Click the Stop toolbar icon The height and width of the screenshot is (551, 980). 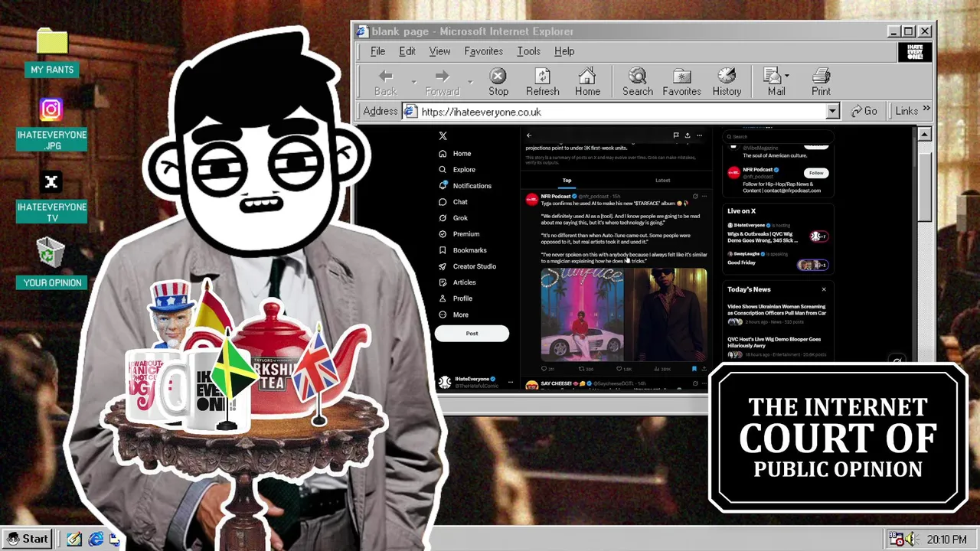point(498,82)
